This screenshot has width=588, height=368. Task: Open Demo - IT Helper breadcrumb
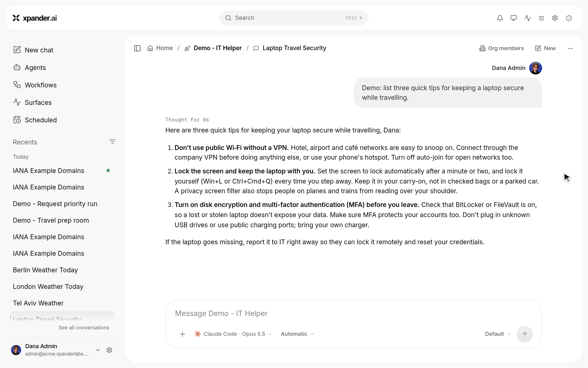coord(213,48)
